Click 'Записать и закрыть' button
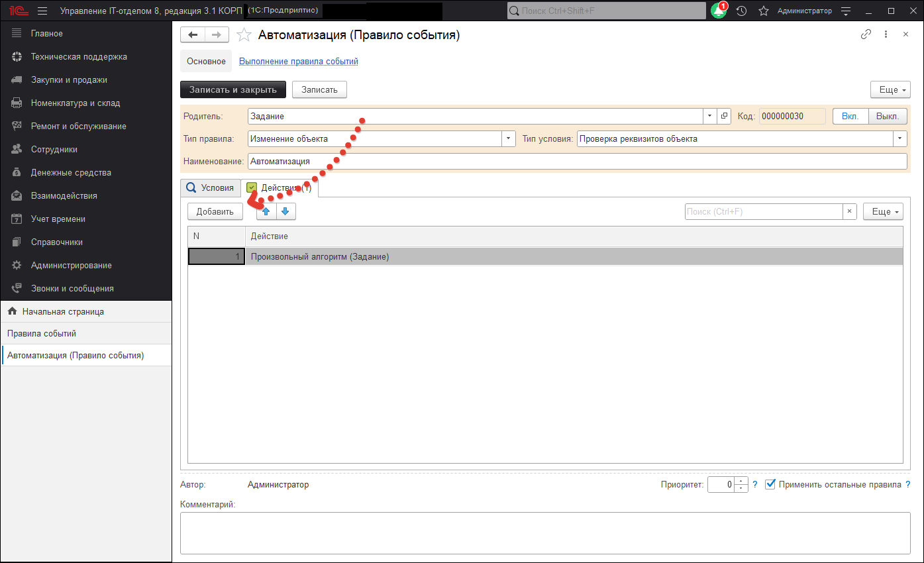This screenshot has width=924, height=563. (x=232, y=89)
